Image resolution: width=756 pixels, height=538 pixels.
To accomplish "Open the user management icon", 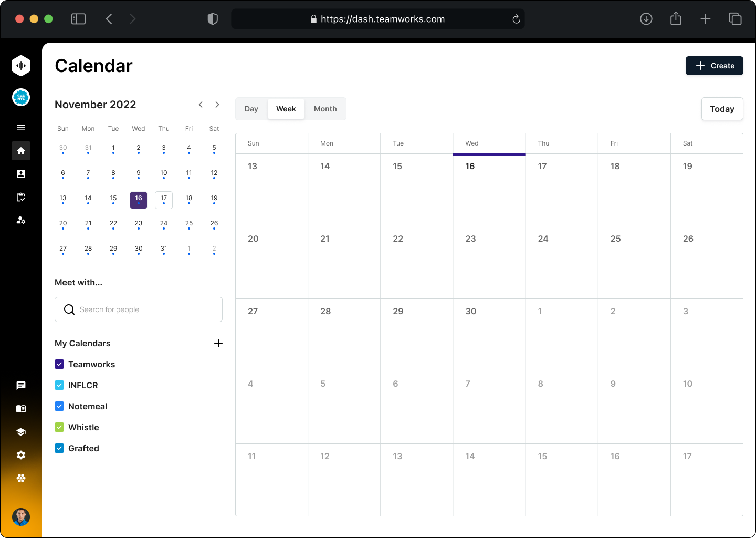I will click(21, 221).
